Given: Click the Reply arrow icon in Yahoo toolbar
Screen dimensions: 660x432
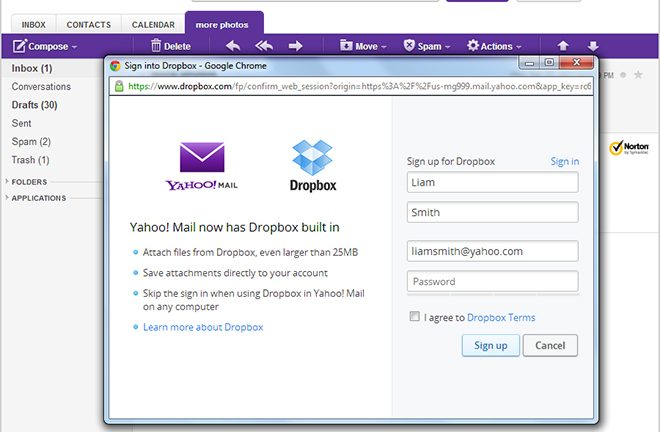Looking at the screenshot, I should click(233, 45).
